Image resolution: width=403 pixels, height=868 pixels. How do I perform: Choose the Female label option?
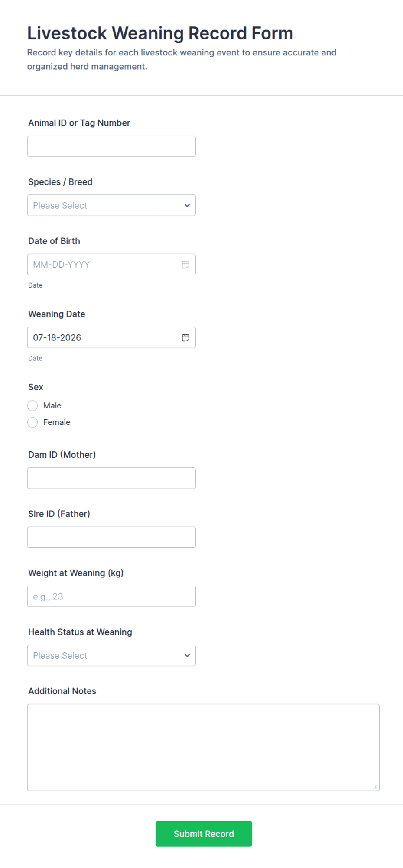pos(57,422)
